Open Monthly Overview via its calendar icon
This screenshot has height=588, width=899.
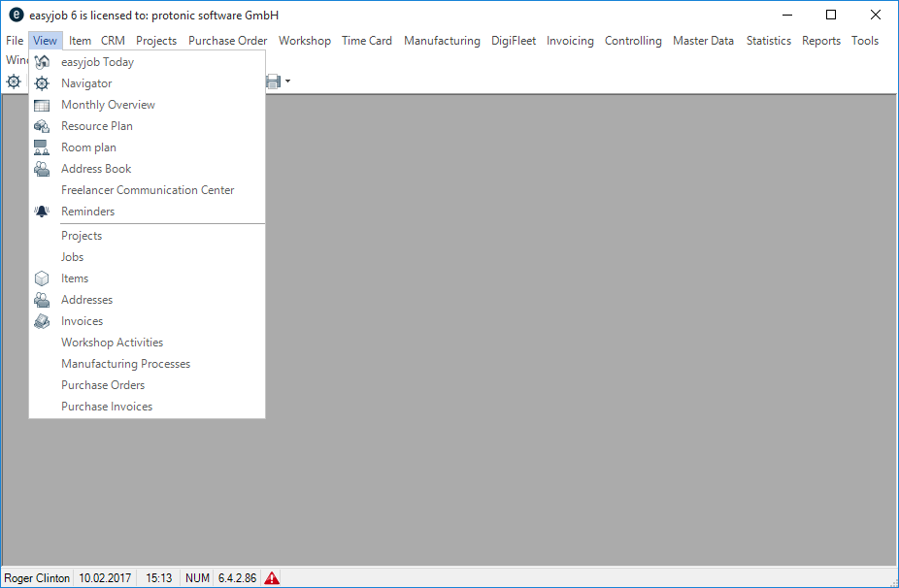click(x=42, y=105)
